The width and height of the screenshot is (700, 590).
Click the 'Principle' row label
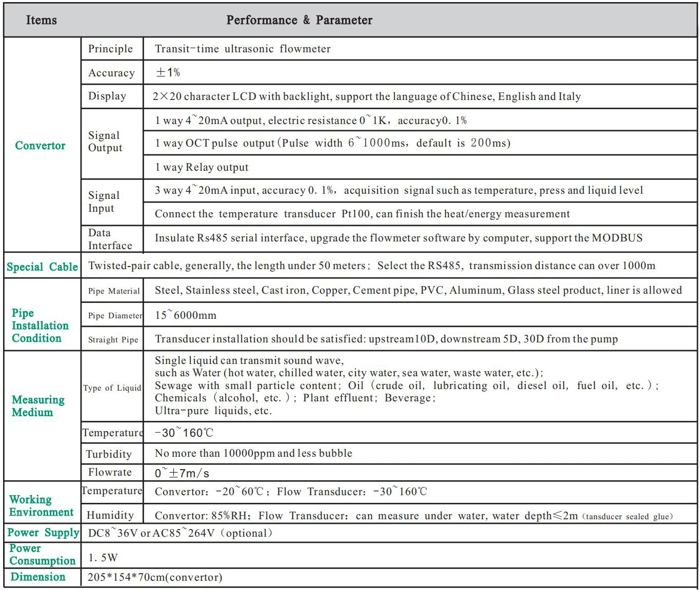110,49
